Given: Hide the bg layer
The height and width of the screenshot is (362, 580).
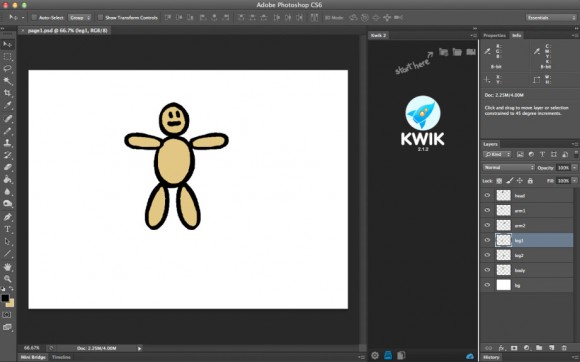Looking at the screenshot, I should (x=487, y=285).
